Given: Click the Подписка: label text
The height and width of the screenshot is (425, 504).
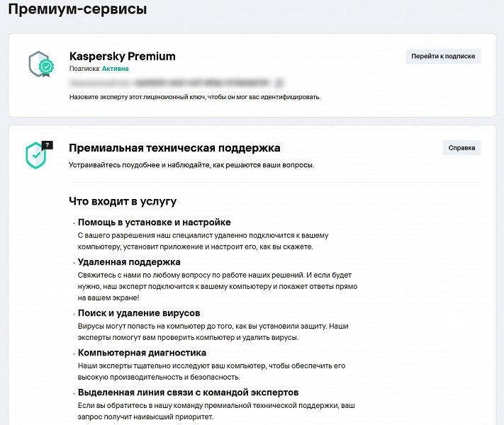Looking at the screenshot, I should pos(85,69).
